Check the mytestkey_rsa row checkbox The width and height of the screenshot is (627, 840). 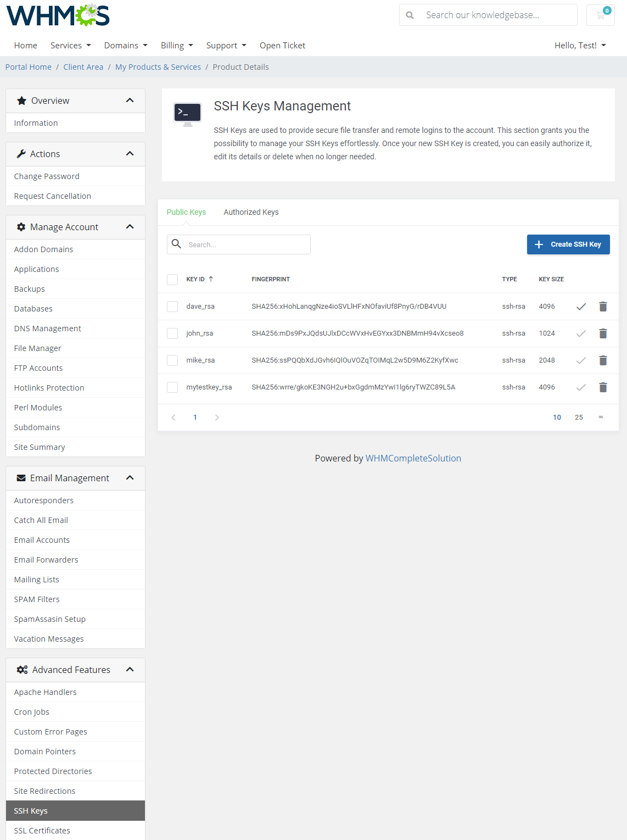tap(172, 387)
